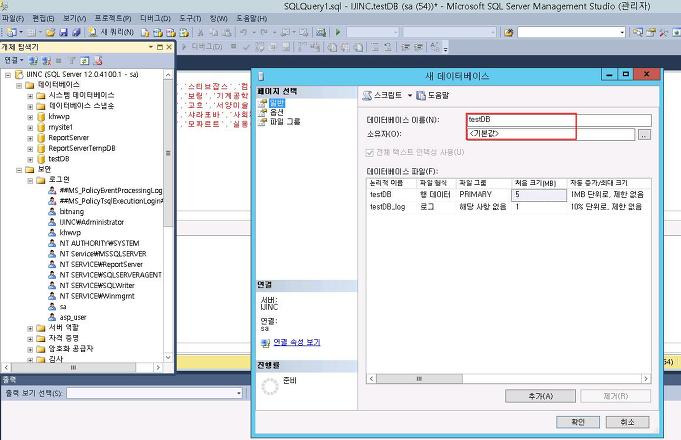Click the Save All icon
Image resolution: width=681 pixels, height=440 pixels.
(x=76, y=33)
